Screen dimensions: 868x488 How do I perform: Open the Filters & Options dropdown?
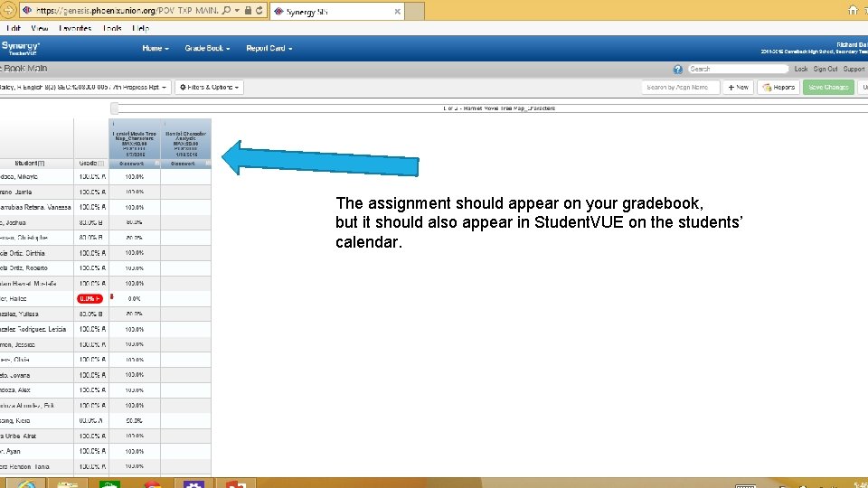(x=209, y=88)
